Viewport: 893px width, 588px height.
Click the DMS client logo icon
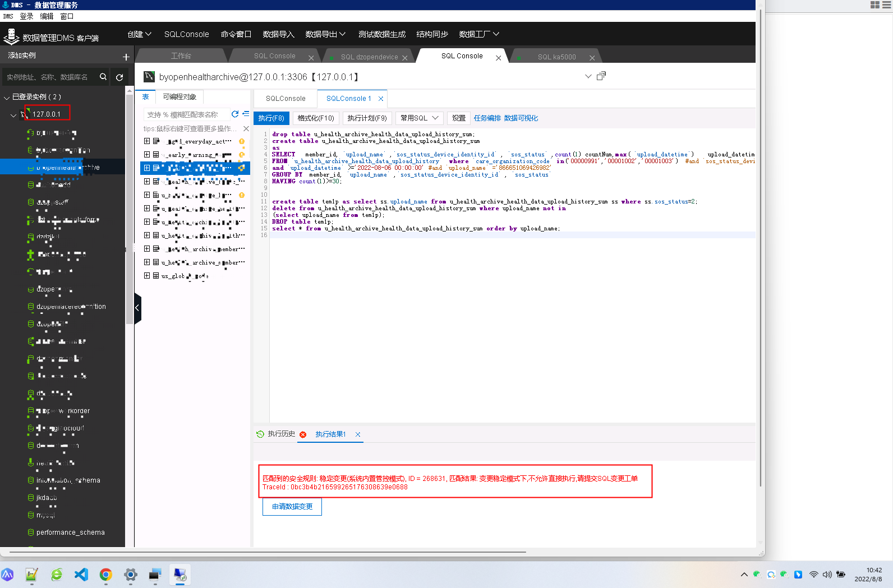tap(11, 36)
